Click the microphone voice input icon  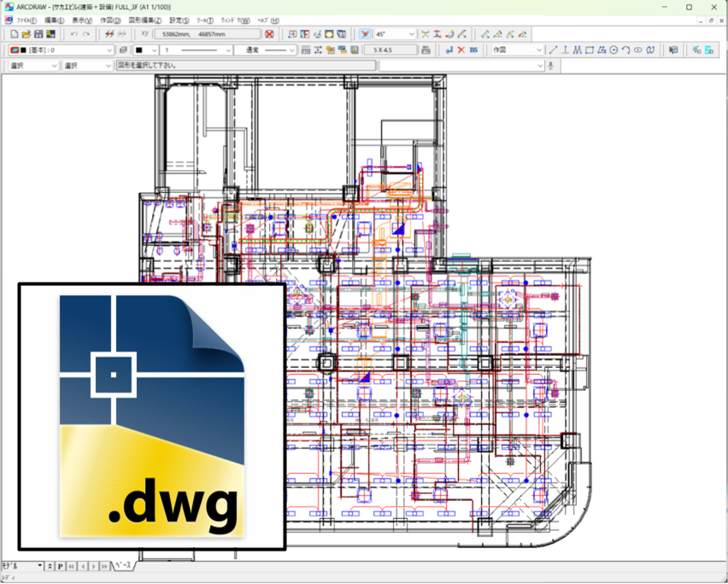coord(550,66)
